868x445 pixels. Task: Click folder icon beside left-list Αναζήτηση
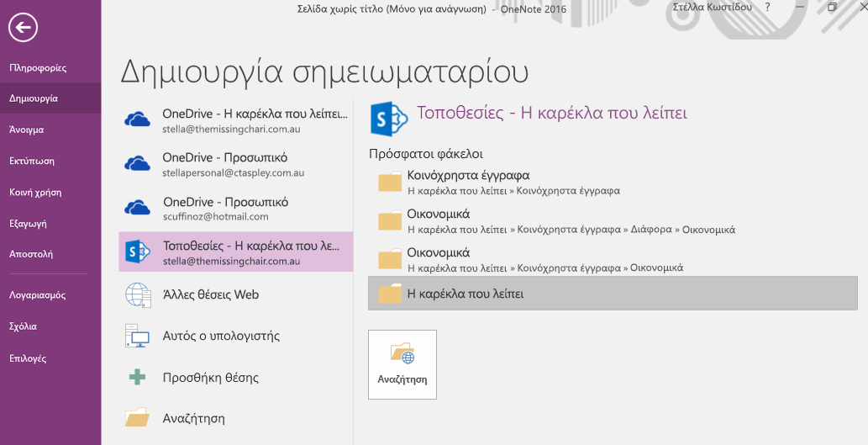coord(137,417)
